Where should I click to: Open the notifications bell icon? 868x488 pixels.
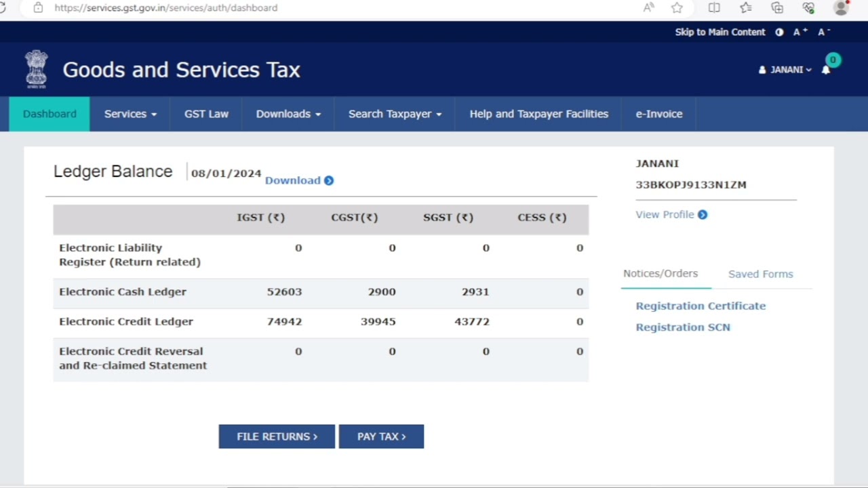pos(825,70)
